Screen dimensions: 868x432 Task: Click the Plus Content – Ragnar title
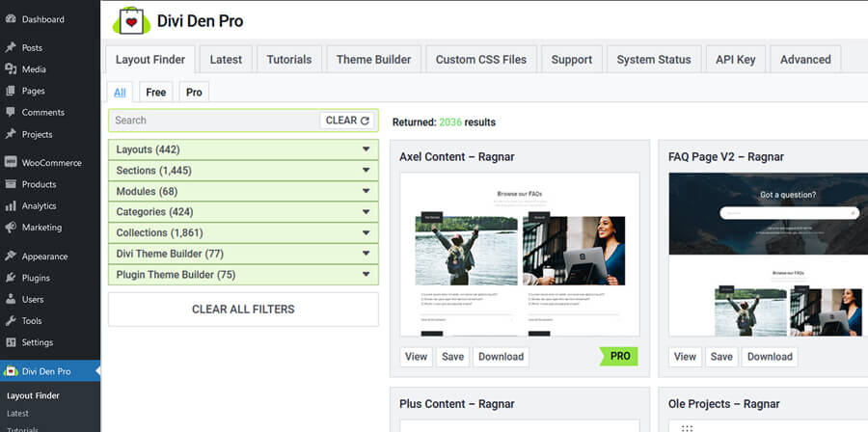[x=457, y=404]
